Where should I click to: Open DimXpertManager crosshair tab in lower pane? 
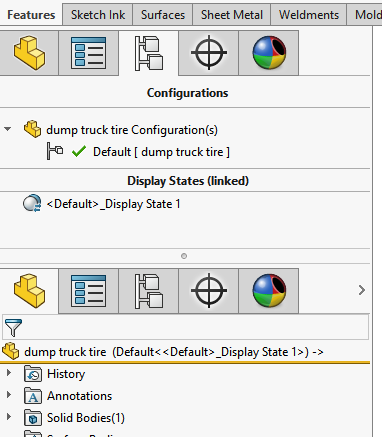(x=209, y=291)
